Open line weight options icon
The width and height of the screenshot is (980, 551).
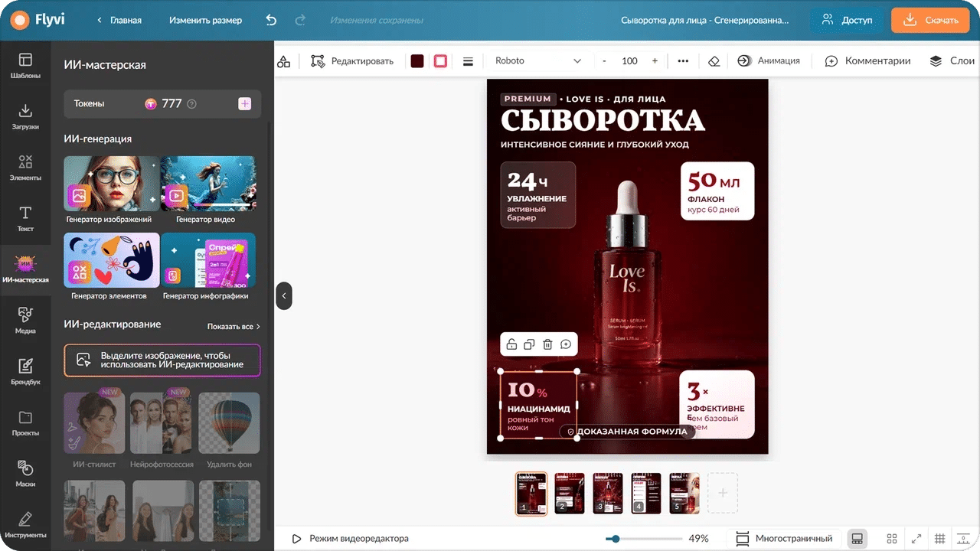coord(468,61)
